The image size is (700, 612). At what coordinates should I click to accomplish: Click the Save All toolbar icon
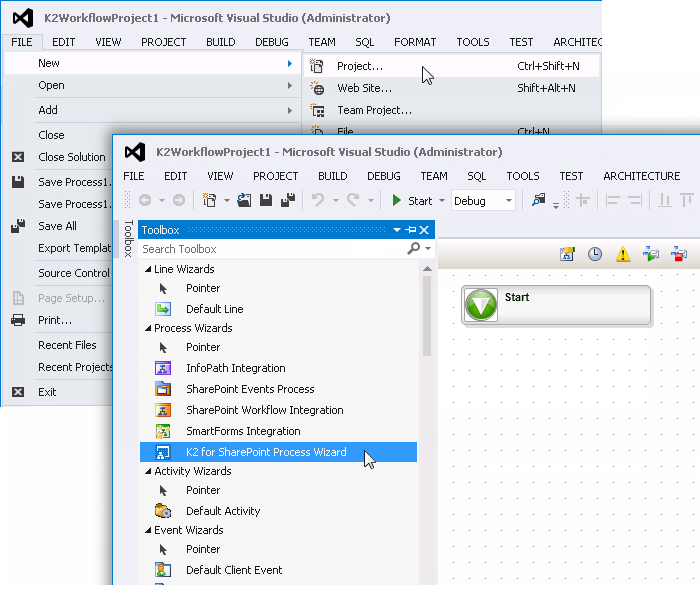pyautogui.click(x=288, y=200)
